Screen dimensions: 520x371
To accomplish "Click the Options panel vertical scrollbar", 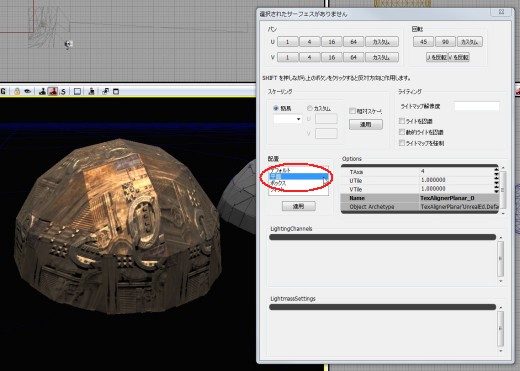I will [x=503, y=190].
